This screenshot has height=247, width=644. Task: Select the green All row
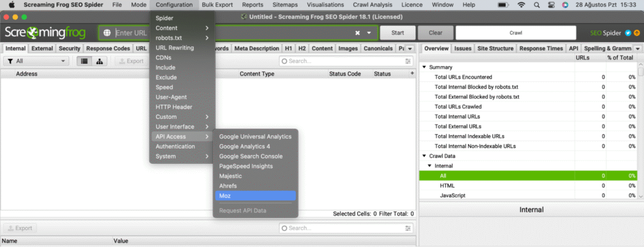tap(528, 176)
